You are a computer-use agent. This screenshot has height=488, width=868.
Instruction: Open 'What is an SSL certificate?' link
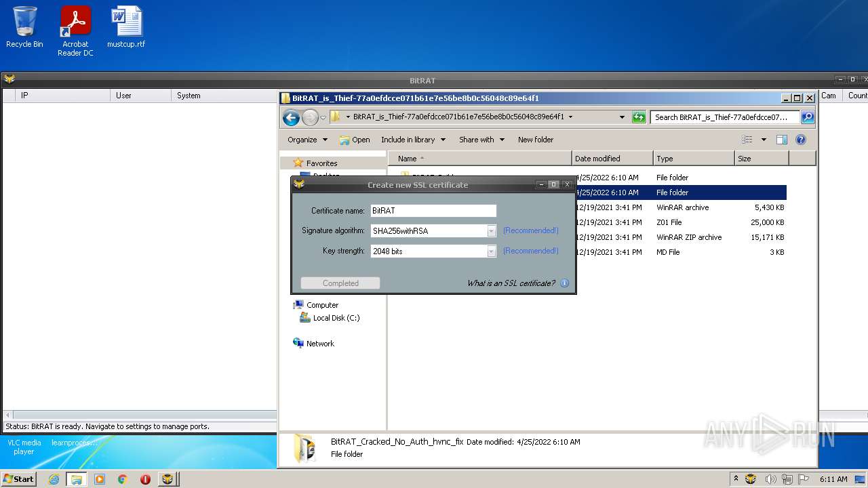coord(511,283)
